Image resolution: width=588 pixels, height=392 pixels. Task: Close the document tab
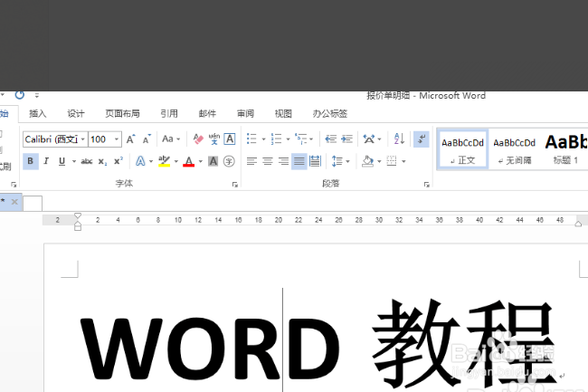[x=14, y=202]
